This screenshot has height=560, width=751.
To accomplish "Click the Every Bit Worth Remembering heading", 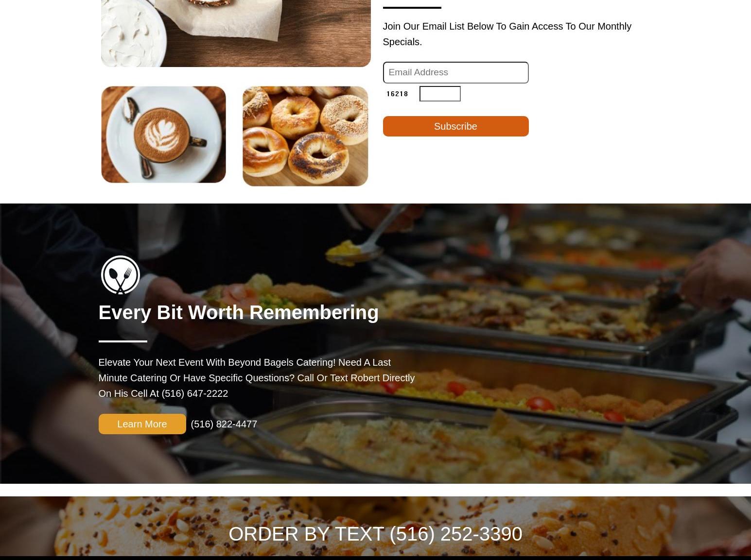I will click(x=238, y=312).
